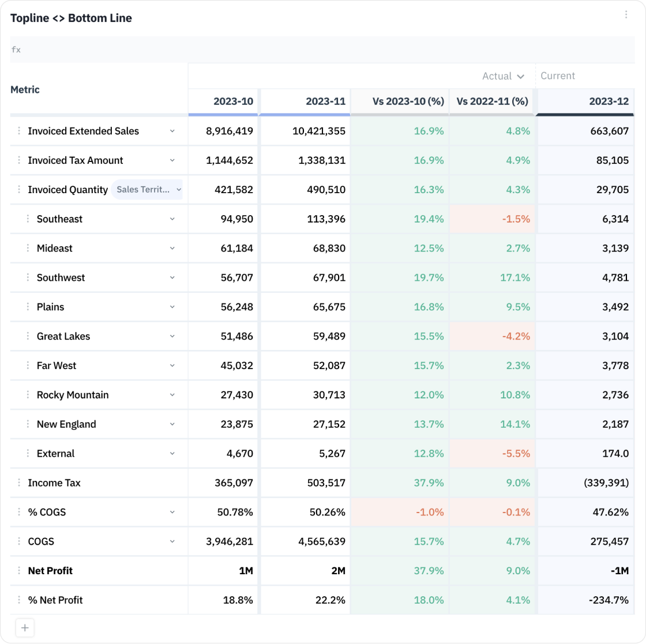The height and width of the screenshot is (644, 646).
Task: Click the drag handle beside % Net Profit row
Action: pyautogui.click(x=19, y=600)
